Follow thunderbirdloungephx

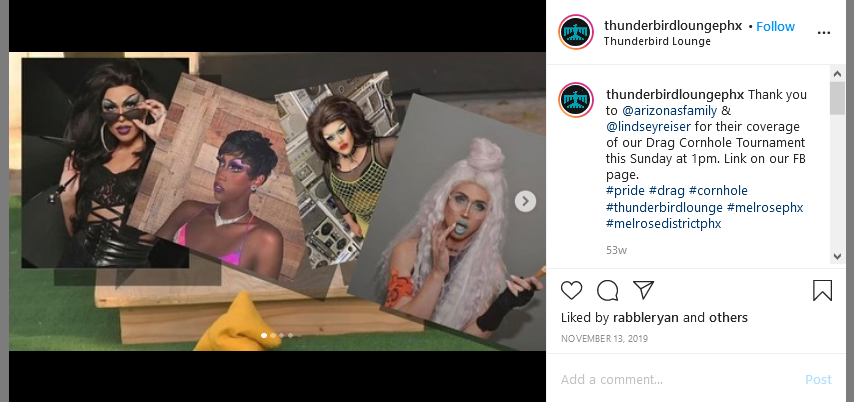(x=775, y=26)
